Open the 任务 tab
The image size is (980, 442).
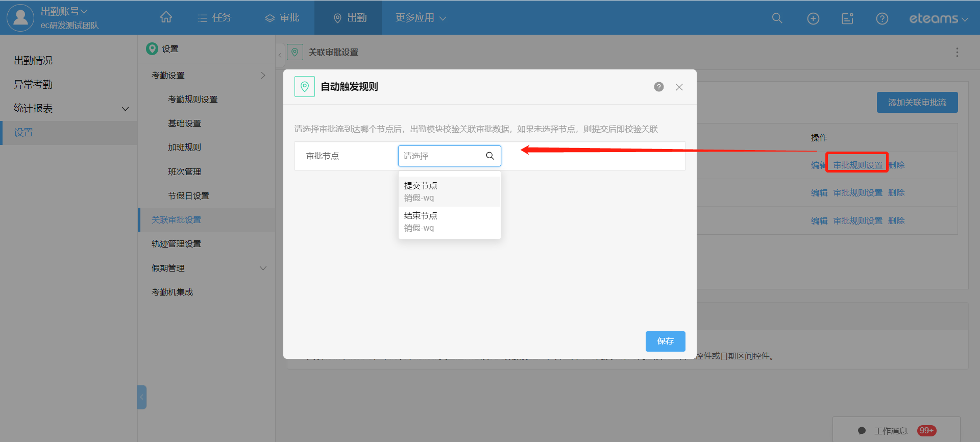[215, 18]
